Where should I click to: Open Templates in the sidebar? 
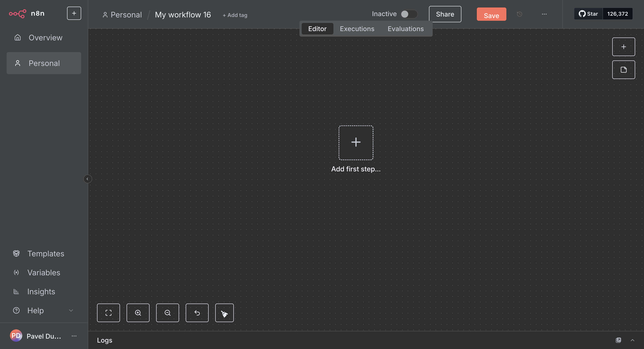45,253
